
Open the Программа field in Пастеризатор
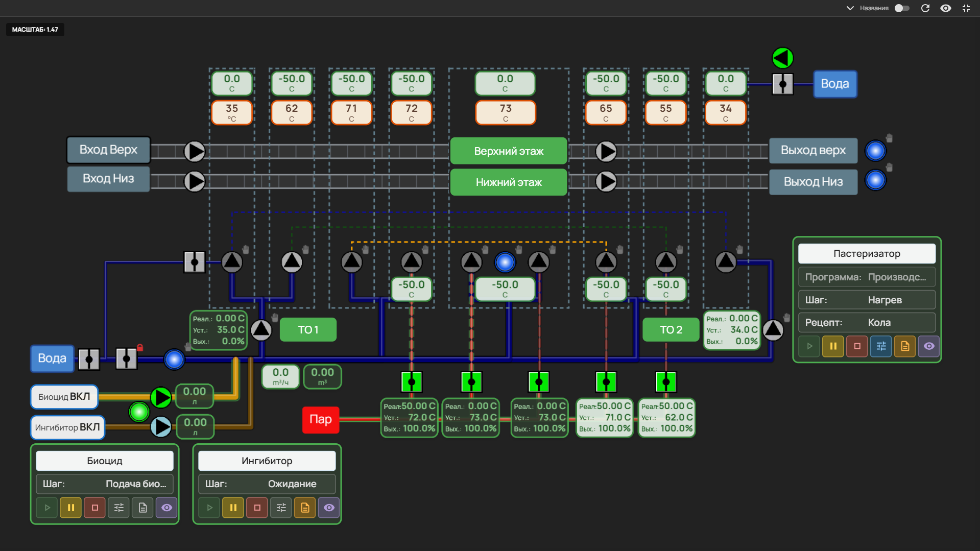coord(867,277)
